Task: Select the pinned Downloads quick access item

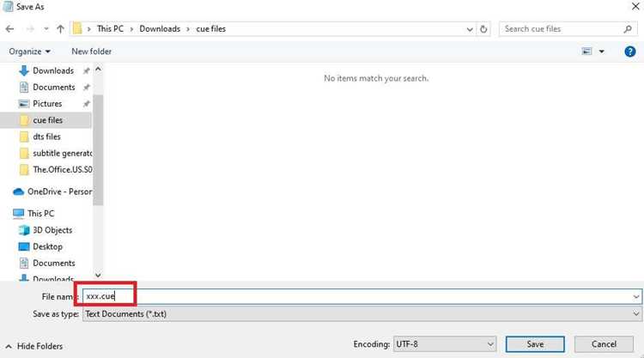Action: (46, 70)
